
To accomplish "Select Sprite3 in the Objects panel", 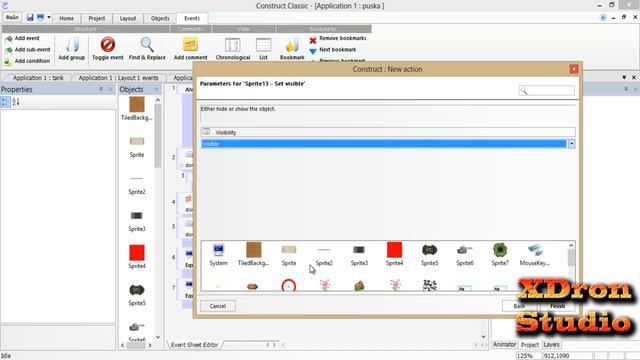I will 137,221.
